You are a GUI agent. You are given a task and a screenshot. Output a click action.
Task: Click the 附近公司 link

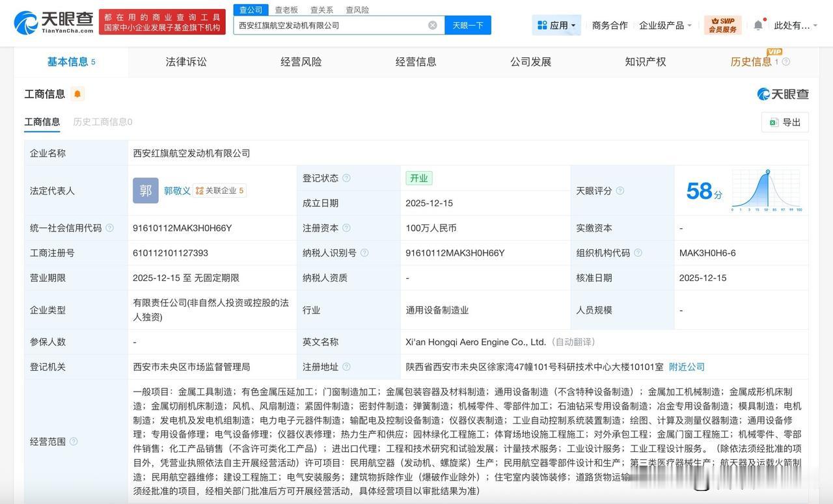click(686, 366)
